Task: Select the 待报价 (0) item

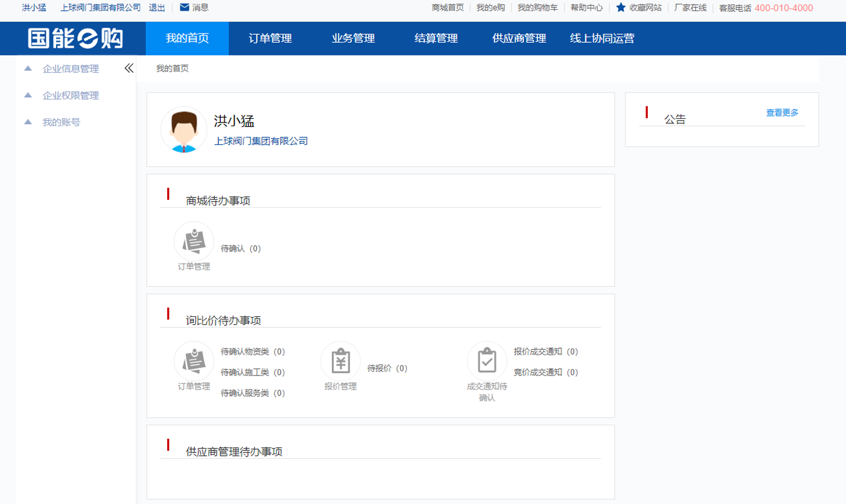Action: [387, 368]
